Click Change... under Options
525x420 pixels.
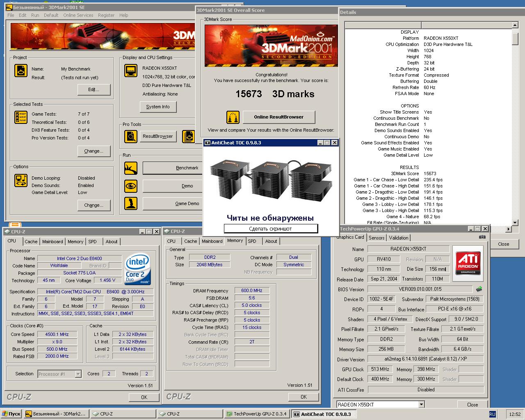click(94, 205)
